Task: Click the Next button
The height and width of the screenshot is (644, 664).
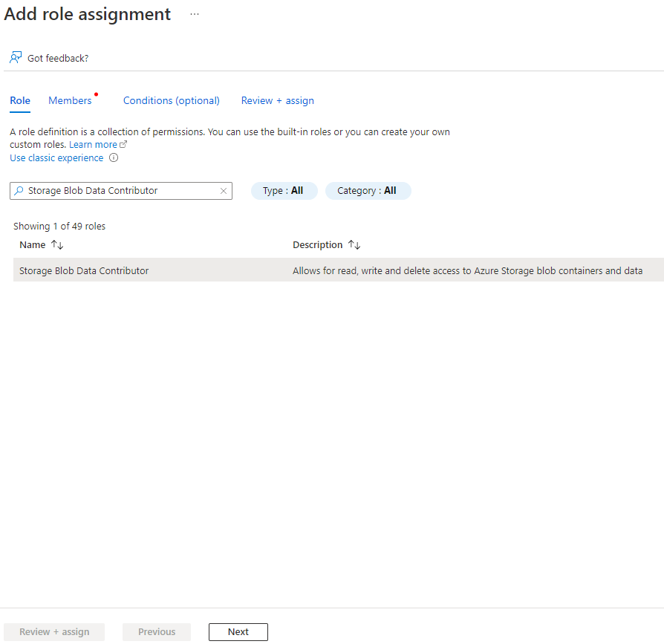Action: 238,632
